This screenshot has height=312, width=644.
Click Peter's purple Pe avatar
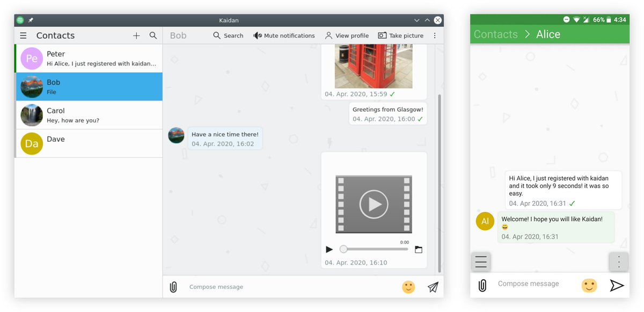coord(32,59)
